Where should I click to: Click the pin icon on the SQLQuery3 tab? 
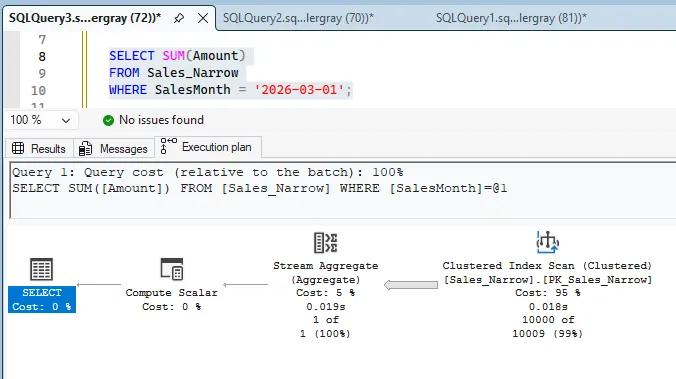(x=179, y=18)
